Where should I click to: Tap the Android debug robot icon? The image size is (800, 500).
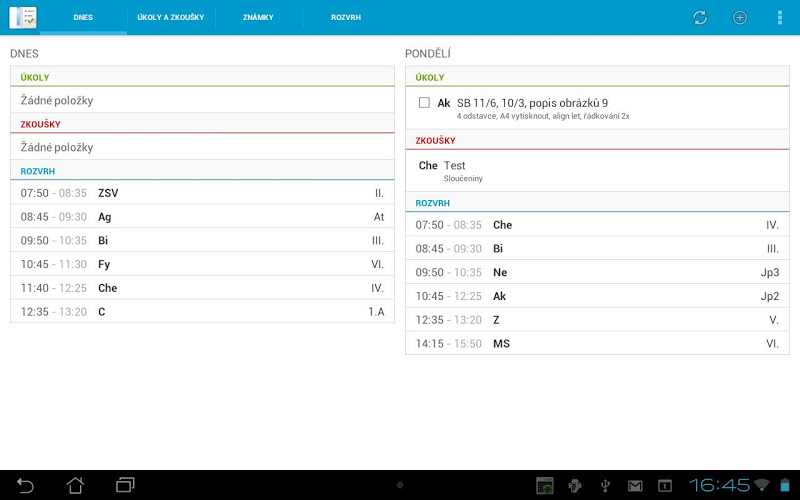575,486
